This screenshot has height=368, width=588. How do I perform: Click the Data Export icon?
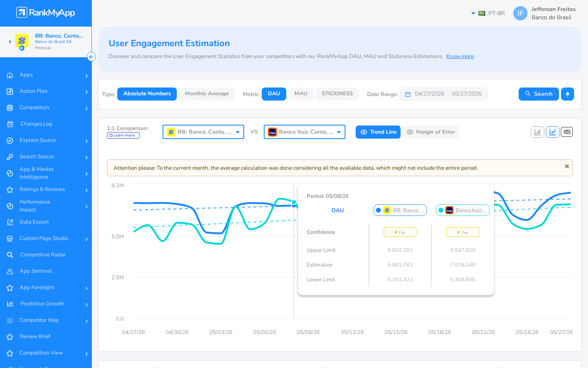tap(10, 222)
